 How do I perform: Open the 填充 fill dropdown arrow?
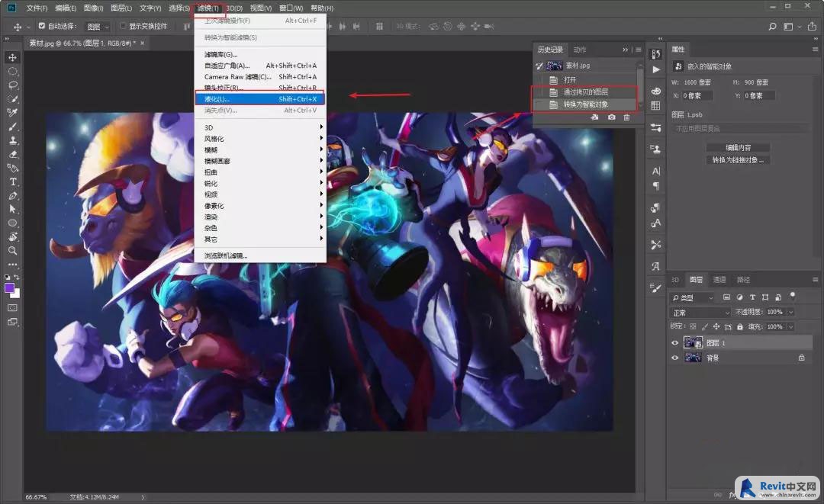pyautogui.click(x=790, y=326)
